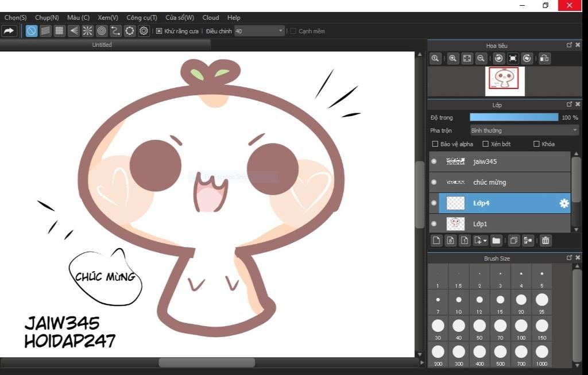Flip canvas view horizontally in navigator
This screenshot has width=588, height=375.
coord(544,59)
